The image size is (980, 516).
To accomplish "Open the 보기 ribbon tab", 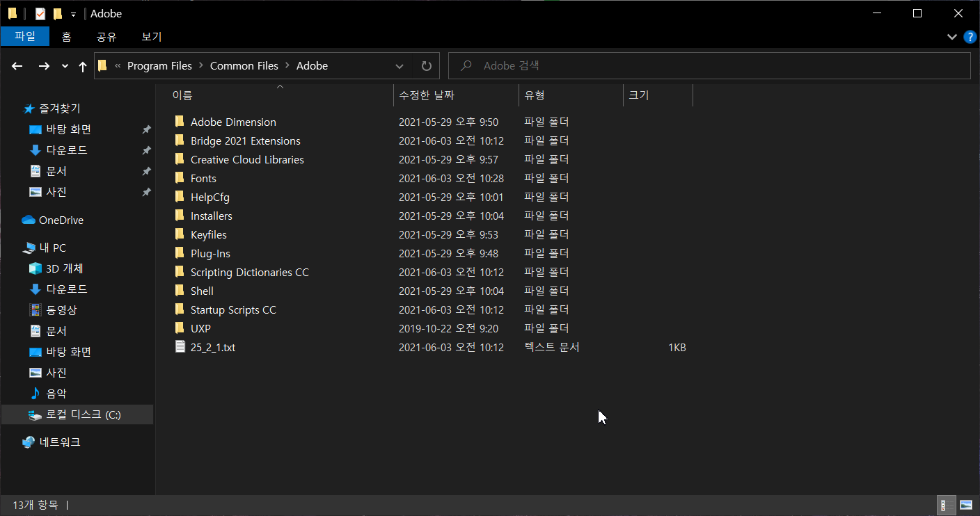I will coord(152,36).
